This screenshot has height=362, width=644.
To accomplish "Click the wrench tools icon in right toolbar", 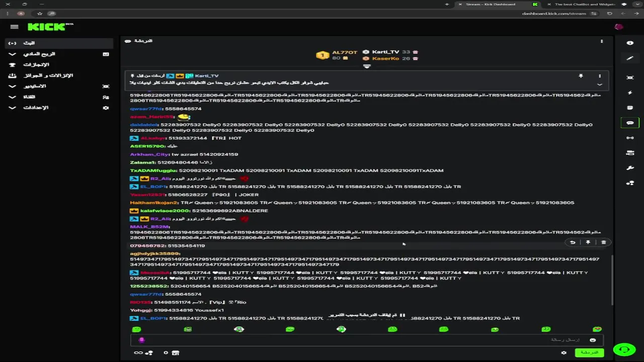I will tap(630, 168).
